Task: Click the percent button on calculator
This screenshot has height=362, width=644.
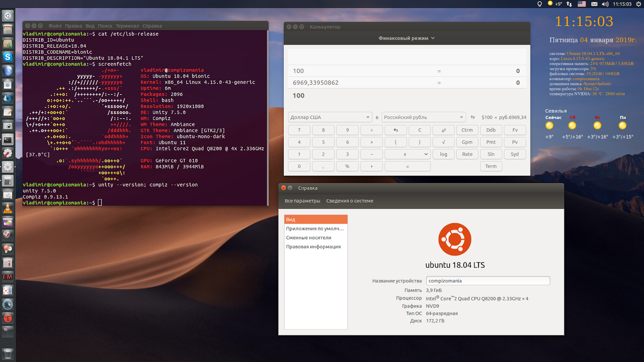Action: pos(347,166)
